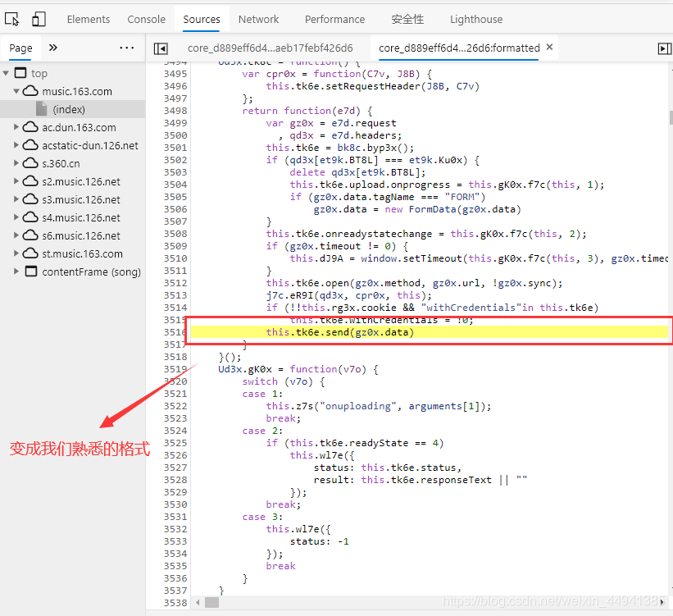Close the formatted file tab

(x=549, y=48)
